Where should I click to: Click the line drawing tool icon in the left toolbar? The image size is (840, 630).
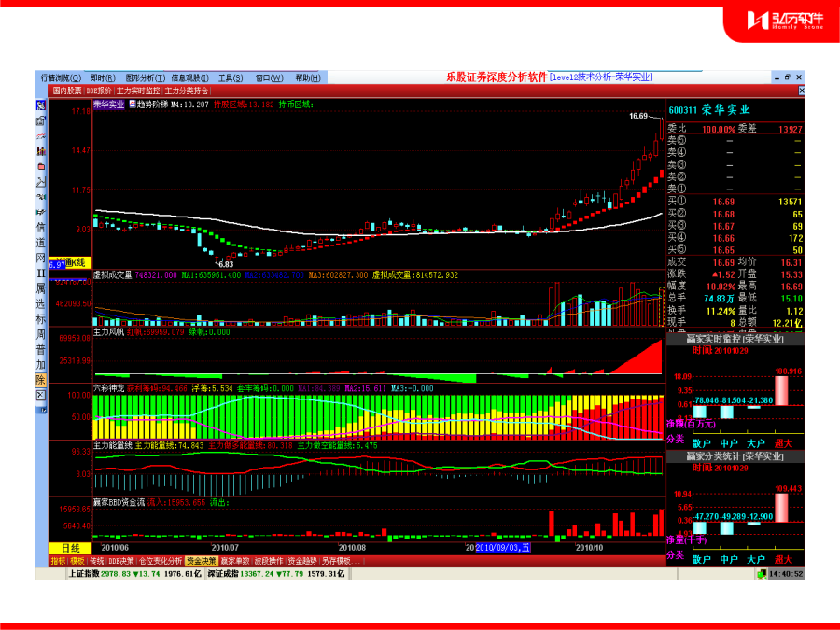41,182
